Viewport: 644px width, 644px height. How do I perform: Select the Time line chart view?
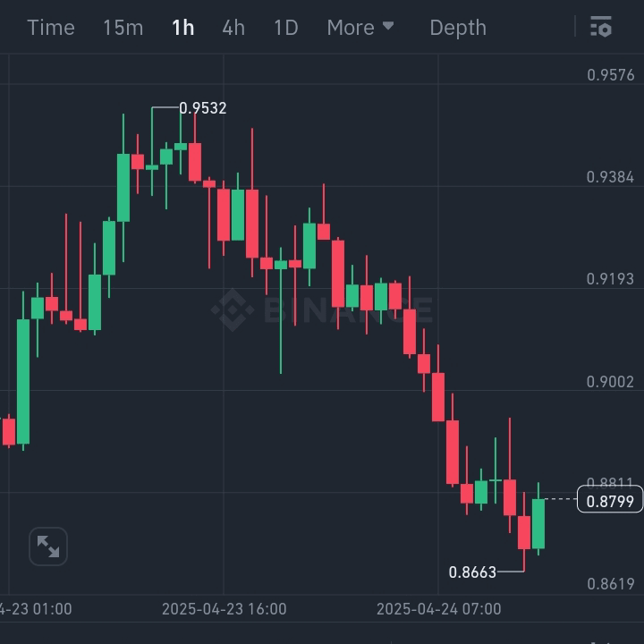tap(51, 28)
